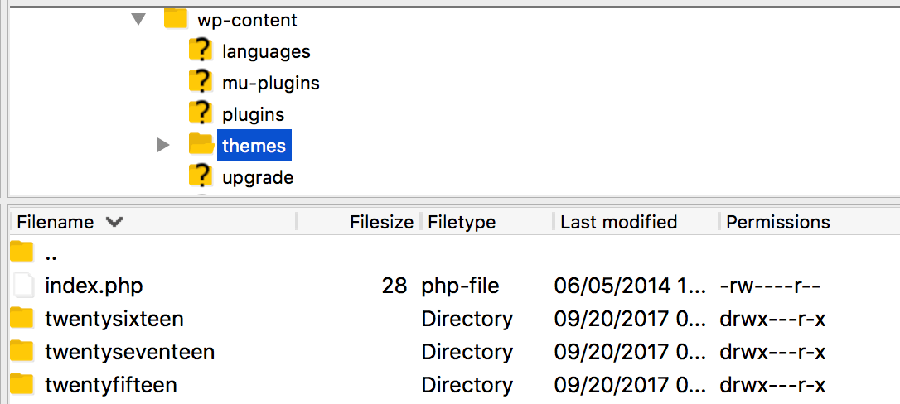900x404 pixels.
Task: Sort files by Filesize column
Action: (x=381, y=222)
